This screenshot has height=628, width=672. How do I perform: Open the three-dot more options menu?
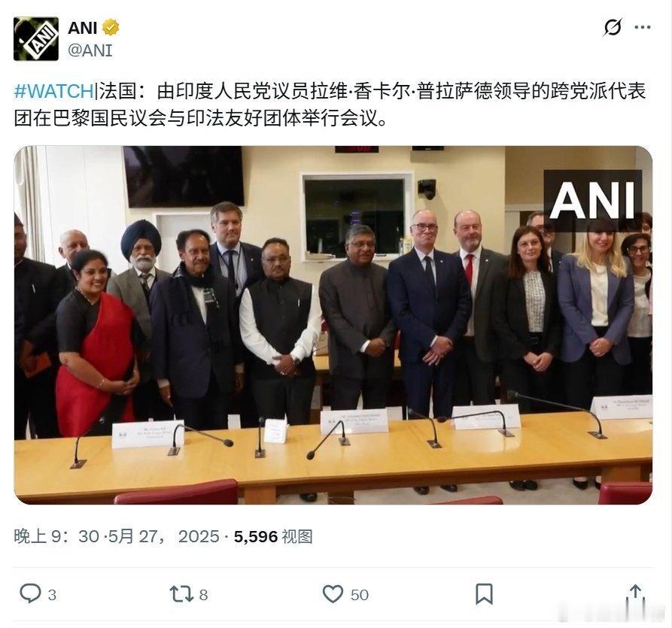coord(643,27)
